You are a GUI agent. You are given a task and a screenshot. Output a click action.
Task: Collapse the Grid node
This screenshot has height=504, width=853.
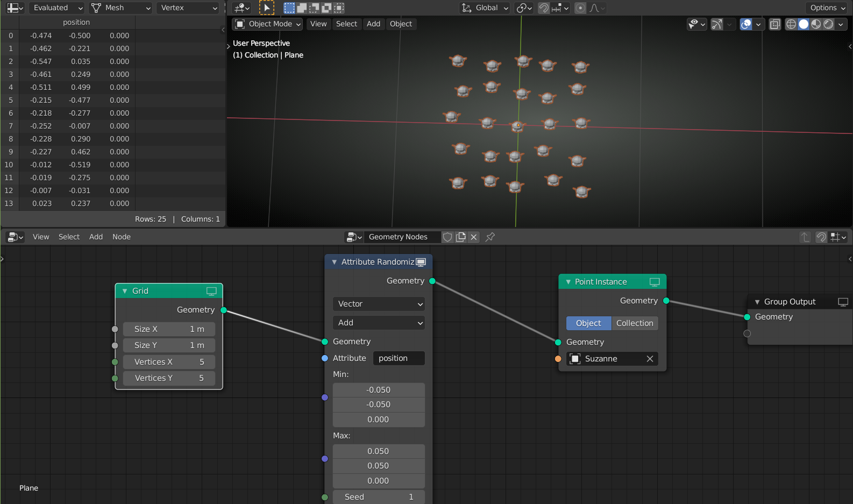[125, 291]
